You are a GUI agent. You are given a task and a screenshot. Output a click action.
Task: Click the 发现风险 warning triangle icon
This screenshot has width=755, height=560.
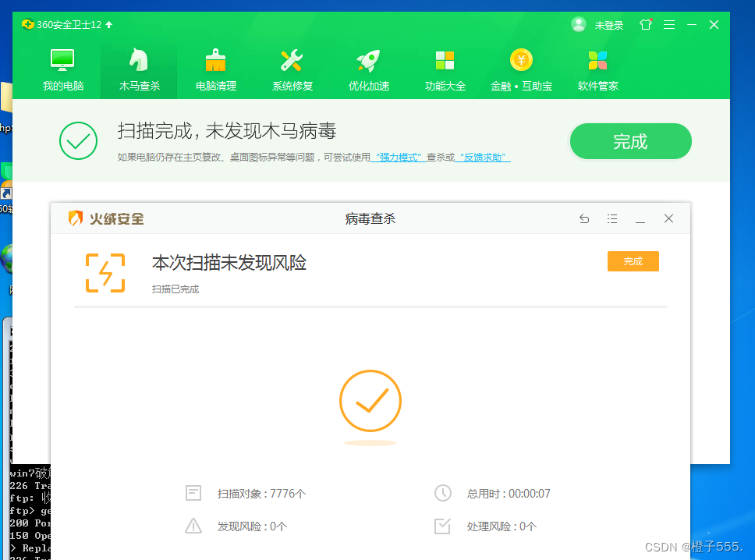pyautogui.click(x=193, y=526)
